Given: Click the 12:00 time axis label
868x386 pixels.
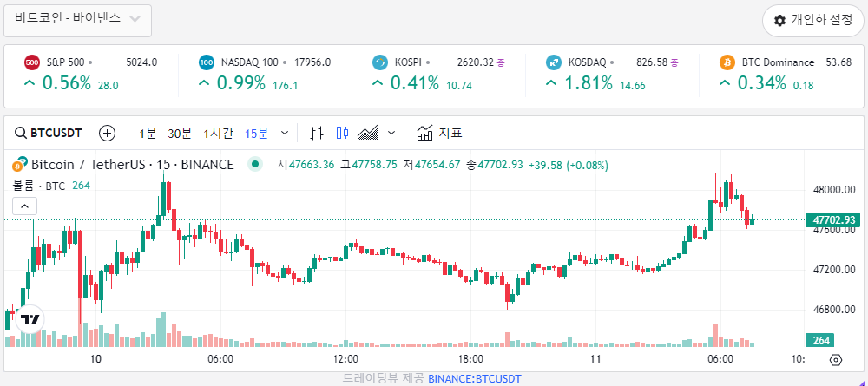Looking at the screenshot, I should (345, 359).
